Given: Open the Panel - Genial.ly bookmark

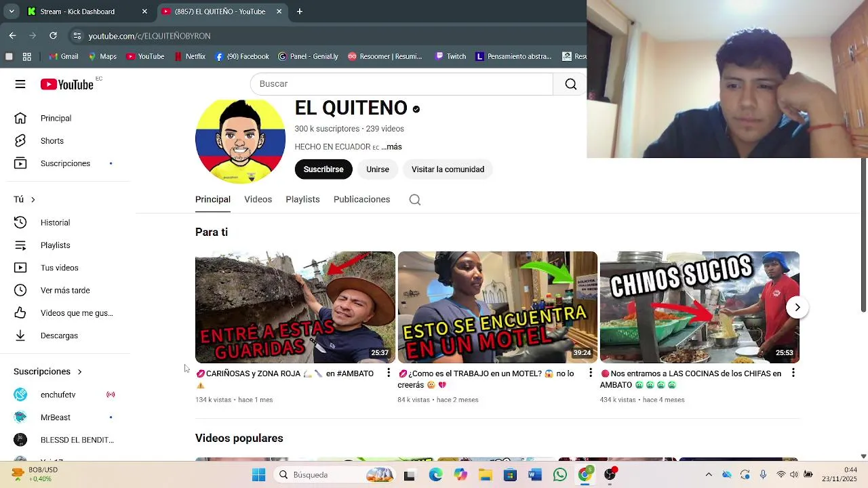Looking at the screenshot, I should pyautogui.click(x=308, y=56).
